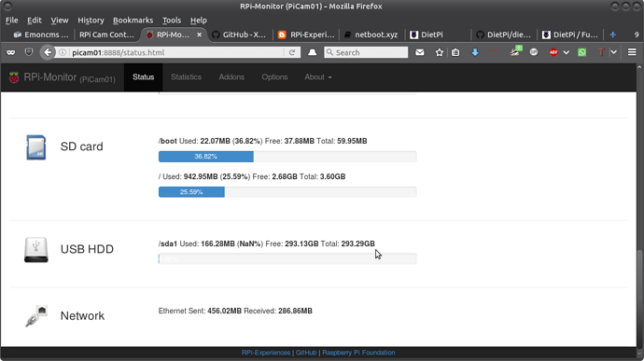Open the Help menu

point(199,21)
